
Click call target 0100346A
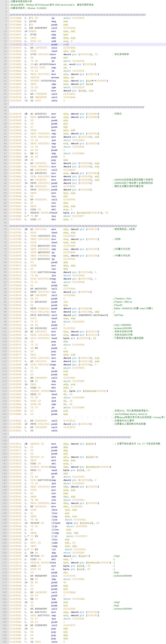(x=69, y=28)
